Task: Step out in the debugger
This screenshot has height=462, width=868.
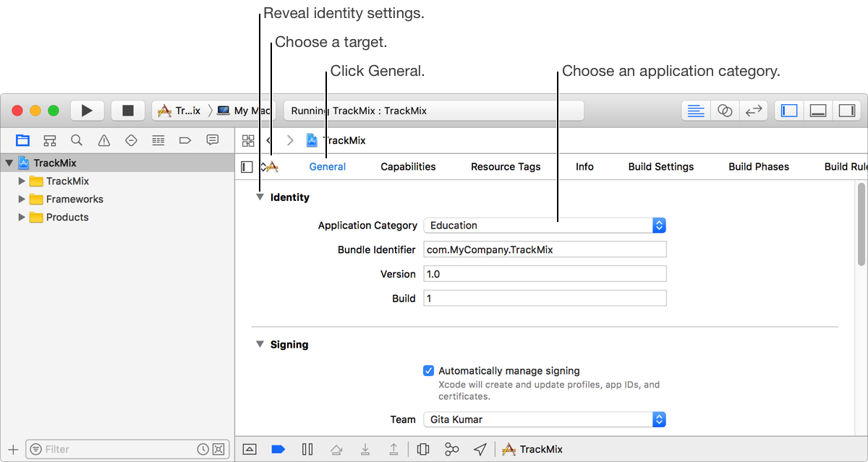Action: click(393, 450)
